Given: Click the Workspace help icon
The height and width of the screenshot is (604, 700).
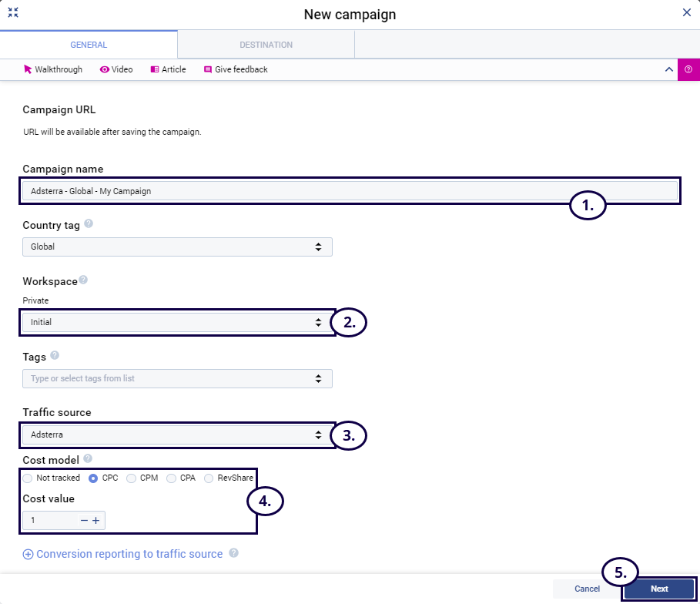Looking at the screenshot, I should point(83,280).
